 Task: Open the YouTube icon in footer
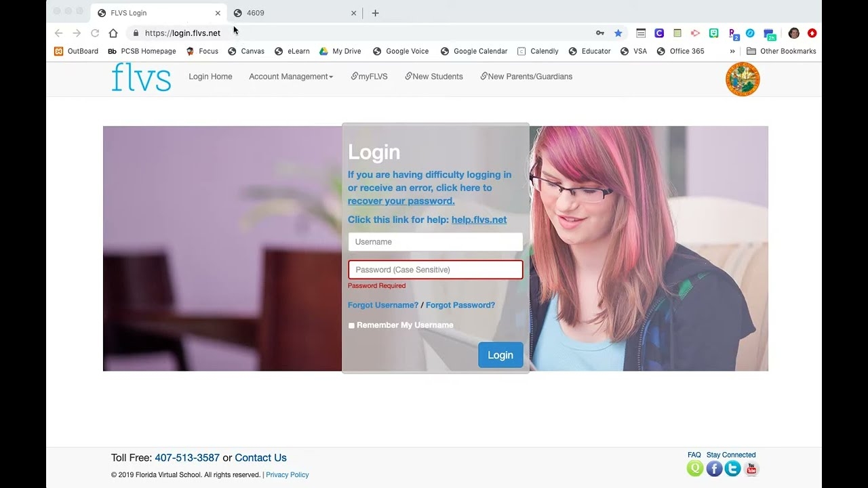pyautogui.click(x=751, y=468)
